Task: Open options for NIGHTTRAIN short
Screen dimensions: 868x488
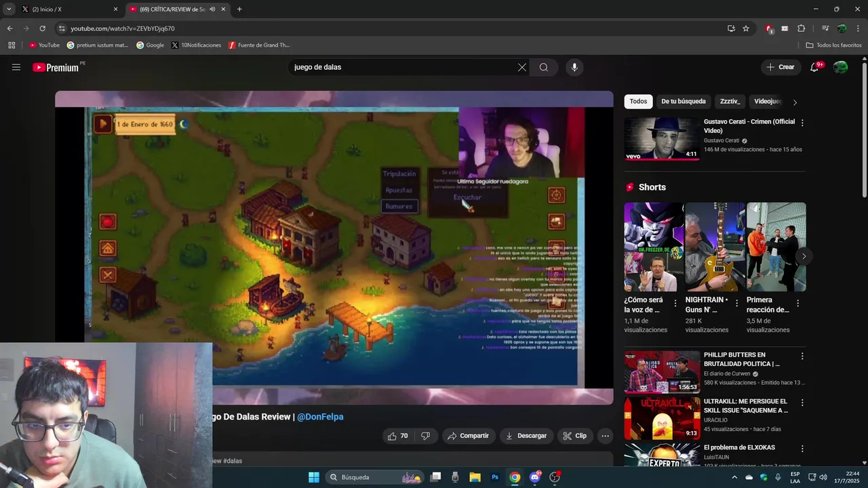Action: [736, 304]
